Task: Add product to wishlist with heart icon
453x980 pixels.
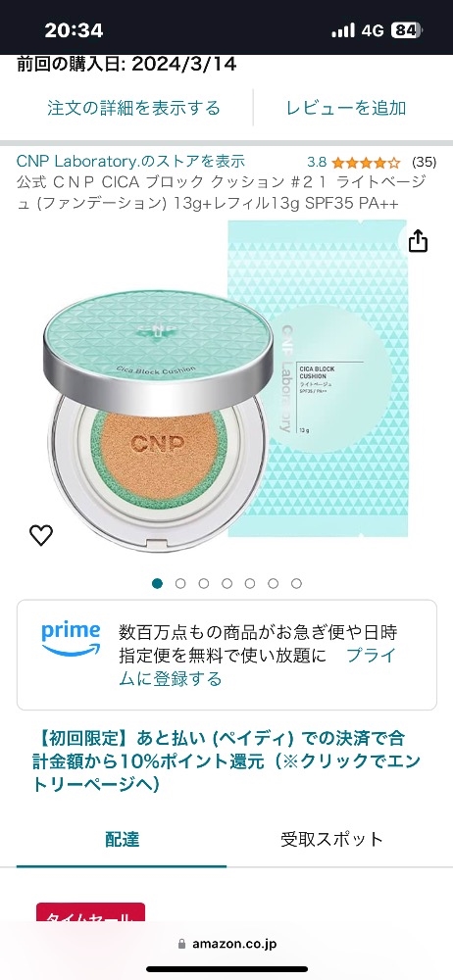Action: 41,535
